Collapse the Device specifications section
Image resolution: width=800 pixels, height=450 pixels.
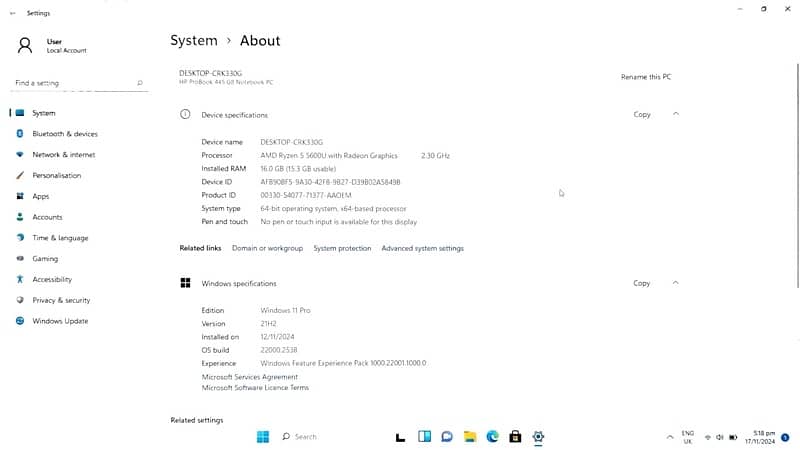click(x=676, y=114)
